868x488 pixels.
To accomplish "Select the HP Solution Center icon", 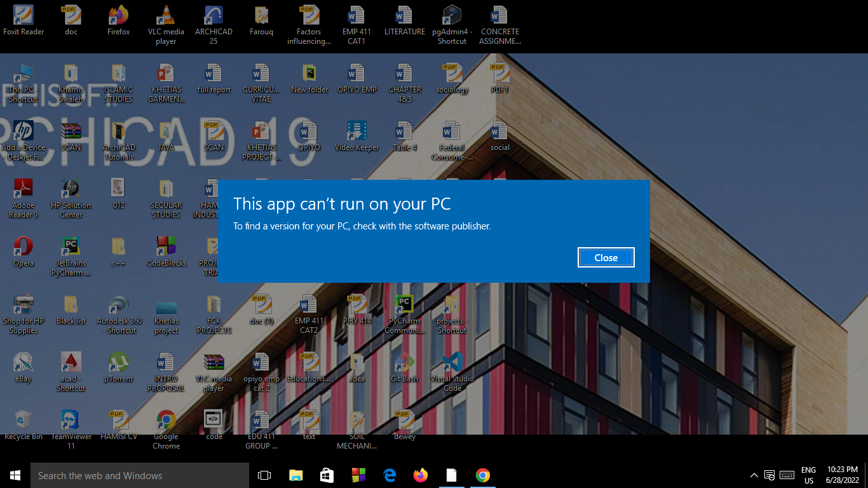I will click(71, 199).
